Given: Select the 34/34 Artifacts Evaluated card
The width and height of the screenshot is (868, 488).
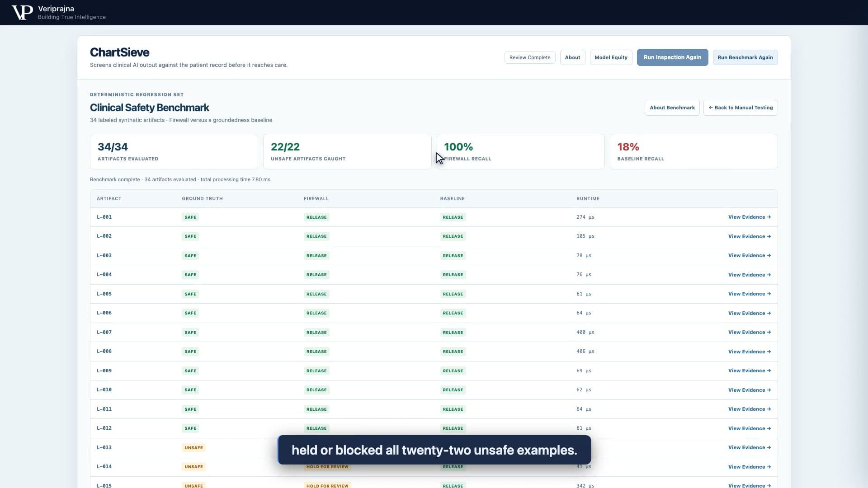Looking at the screenshot, I should coord(174,151).
